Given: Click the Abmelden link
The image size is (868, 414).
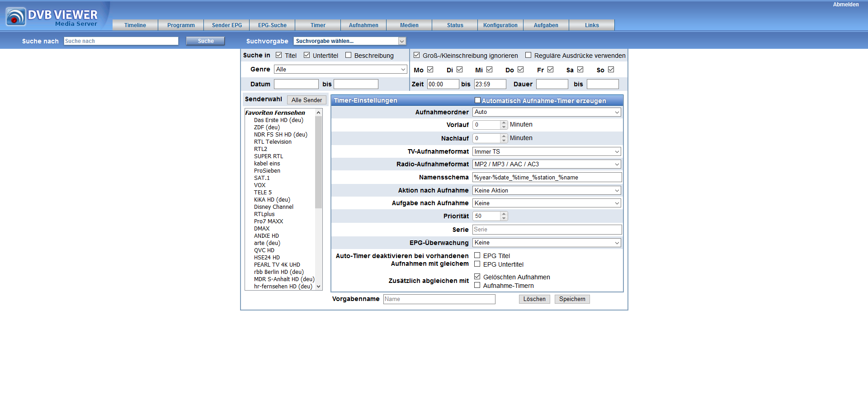Looking at the screenshot, I should (846, 5).
